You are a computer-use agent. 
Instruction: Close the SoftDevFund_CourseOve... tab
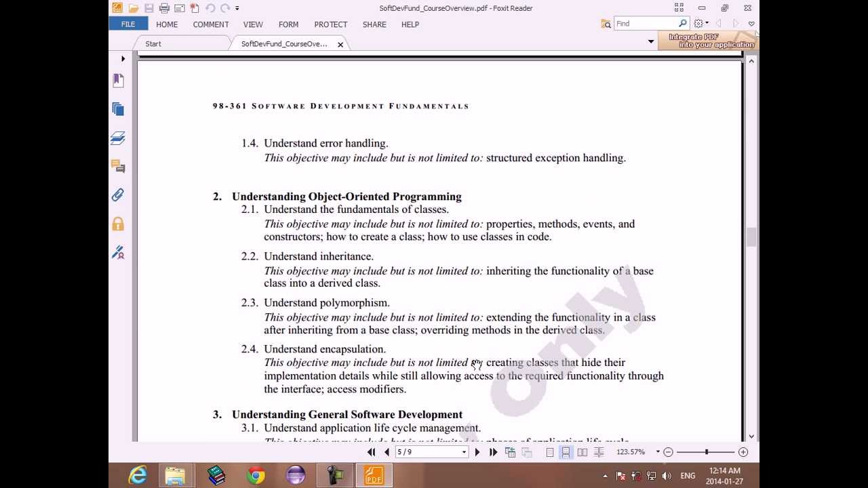click(340, 45)
